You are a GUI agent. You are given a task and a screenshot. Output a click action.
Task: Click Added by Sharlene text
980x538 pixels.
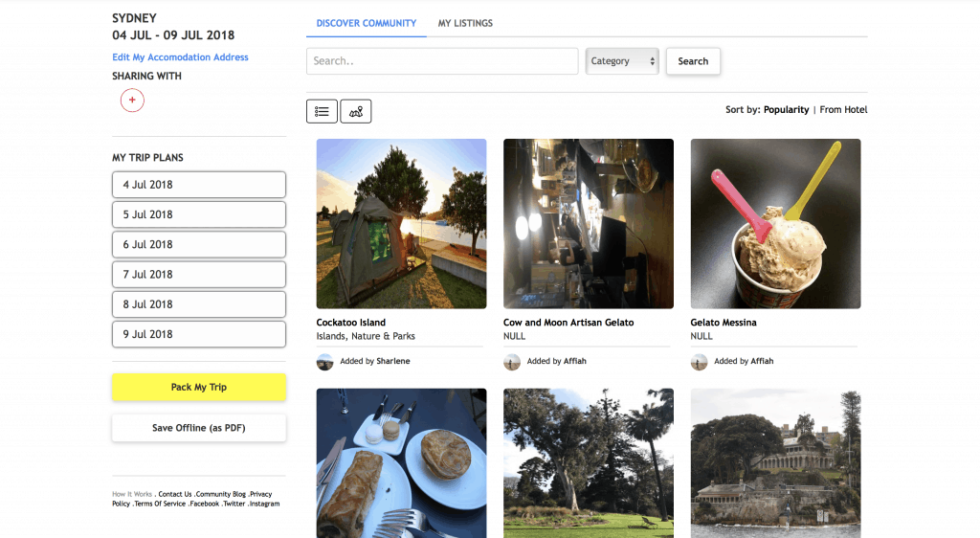375,361
